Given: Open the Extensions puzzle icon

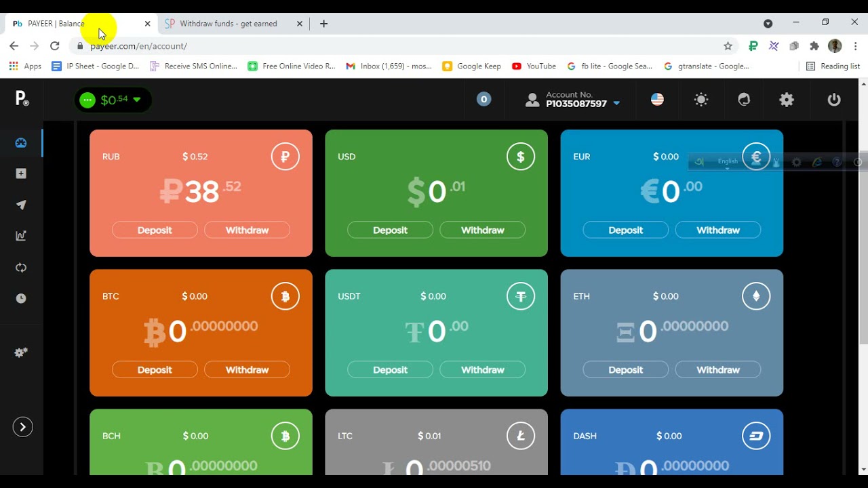Looking at the screenshot, I should pos(814,46).
